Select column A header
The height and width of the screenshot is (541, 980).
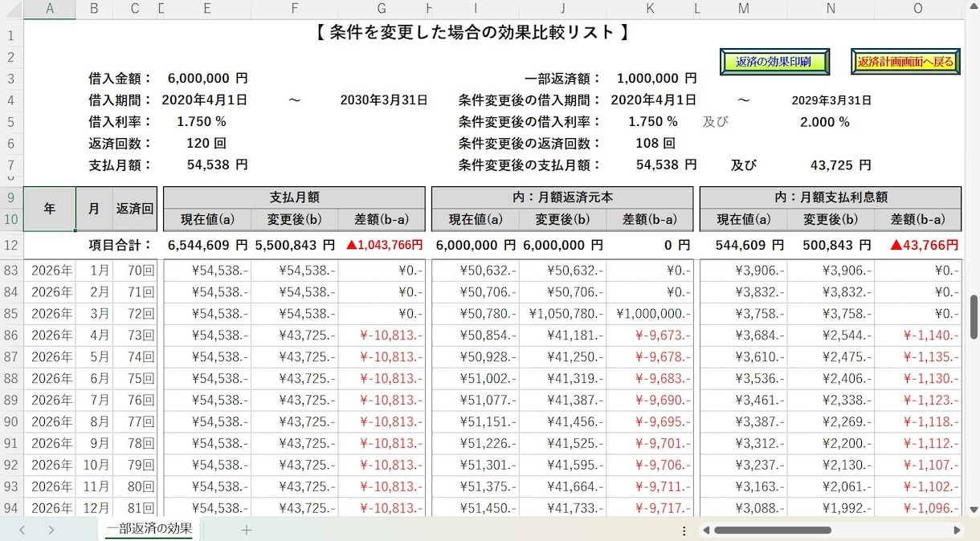pos(50,9)
